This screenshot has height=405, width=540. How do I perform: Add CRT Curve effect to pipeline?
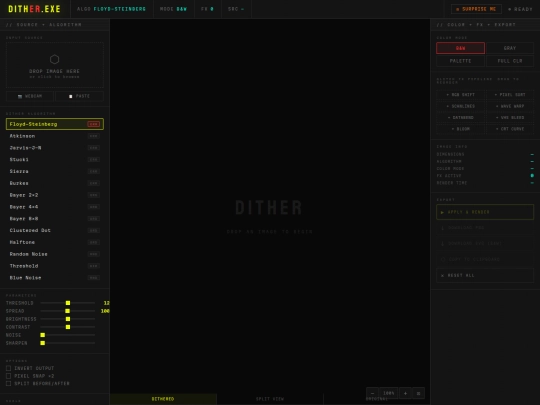[x=510, y=129]
